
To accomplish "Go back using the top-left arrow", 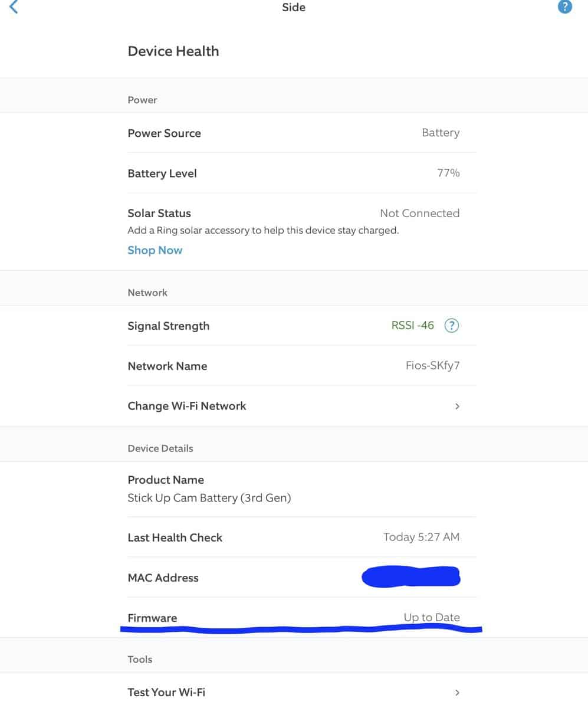I will [x=14, y=7].
